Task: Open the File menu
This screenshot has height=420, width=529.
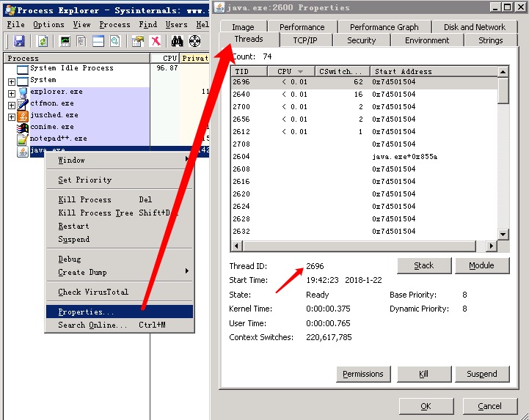Action: pyautogui.click(x=15, y=25)
